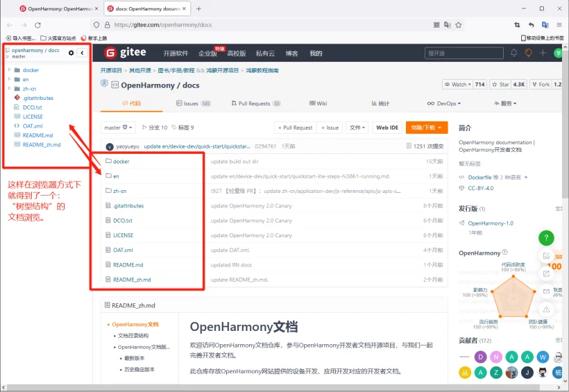
Task: Open the Web IDE button
Action: (x=387, y=128)
